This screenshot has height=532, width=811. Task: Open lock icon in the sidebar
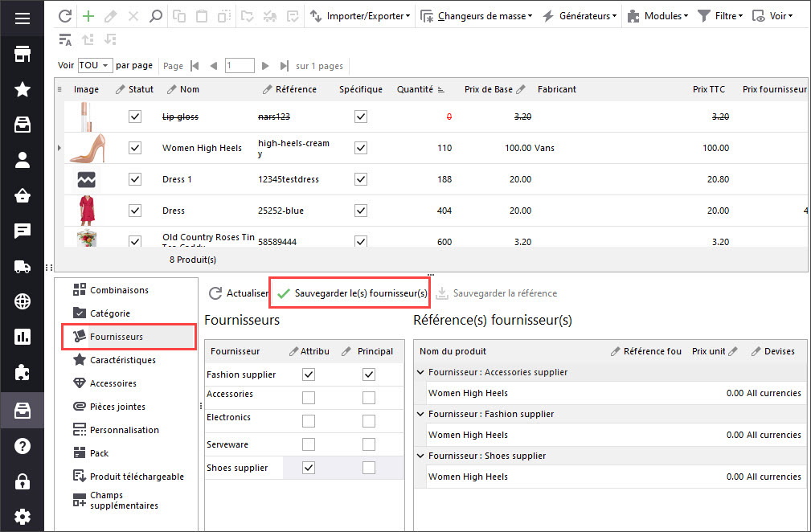tap(23, 481)
